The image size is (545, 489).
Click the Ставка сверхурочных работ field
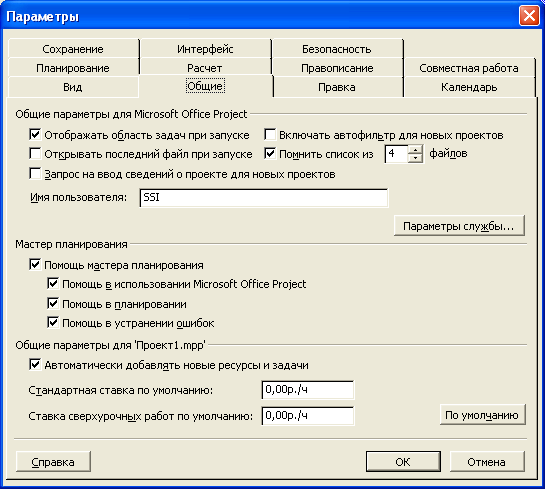pyautogui.click(x=308, y=416)
